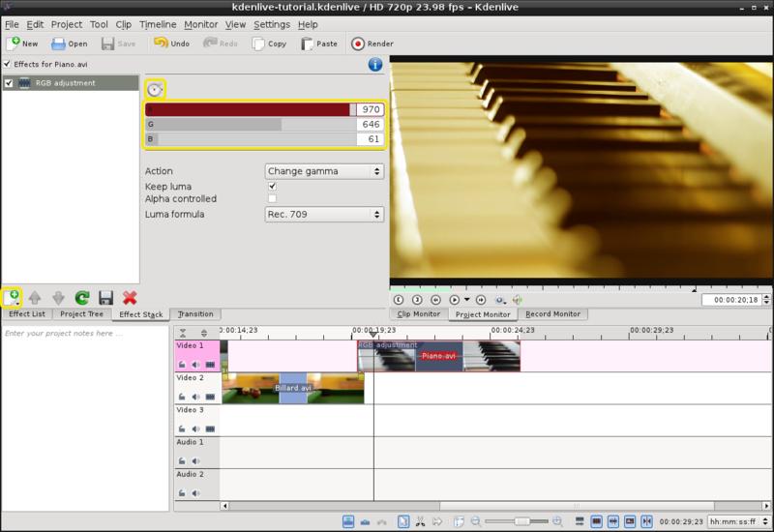Open the play button dropdown arrow in monitor

[x=466, y=299]
